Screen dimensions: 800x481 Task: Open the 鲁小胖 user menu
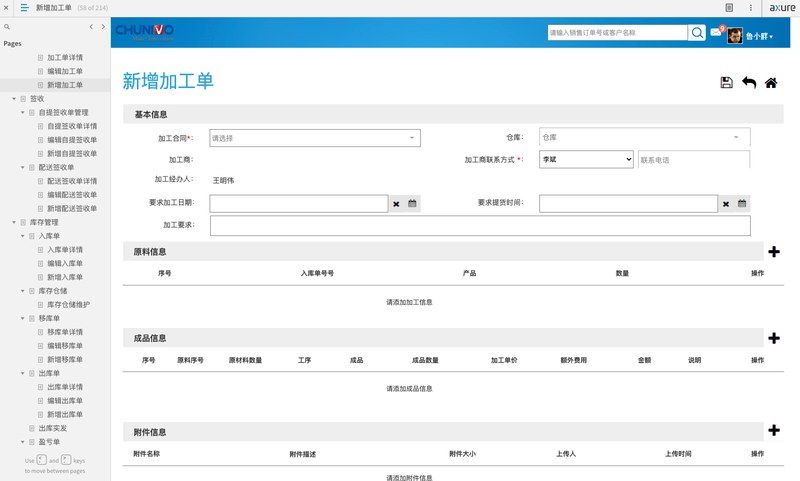click(759, 36)
